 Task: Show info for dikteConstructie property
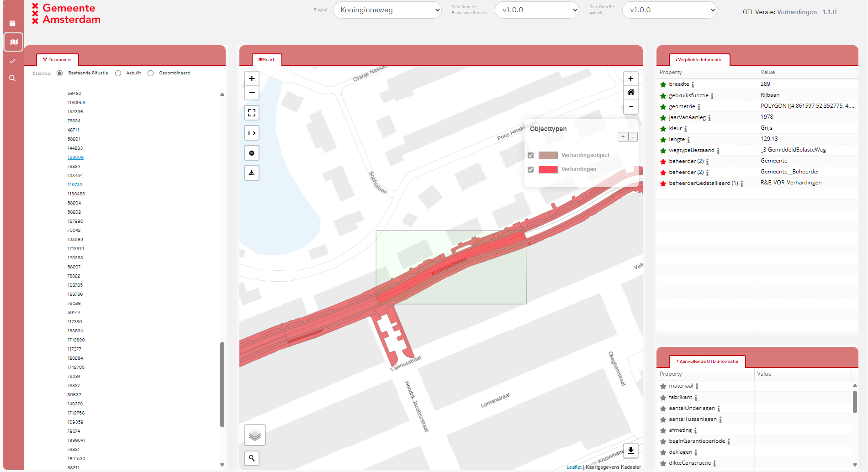[x=715, y=463]
